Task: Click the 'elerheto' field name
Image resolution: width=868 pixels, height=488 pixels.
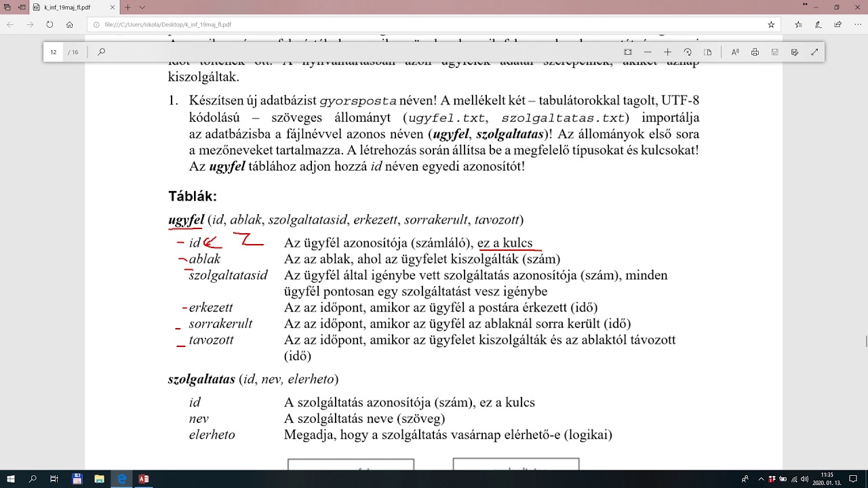Action: (x=212, y=435)
